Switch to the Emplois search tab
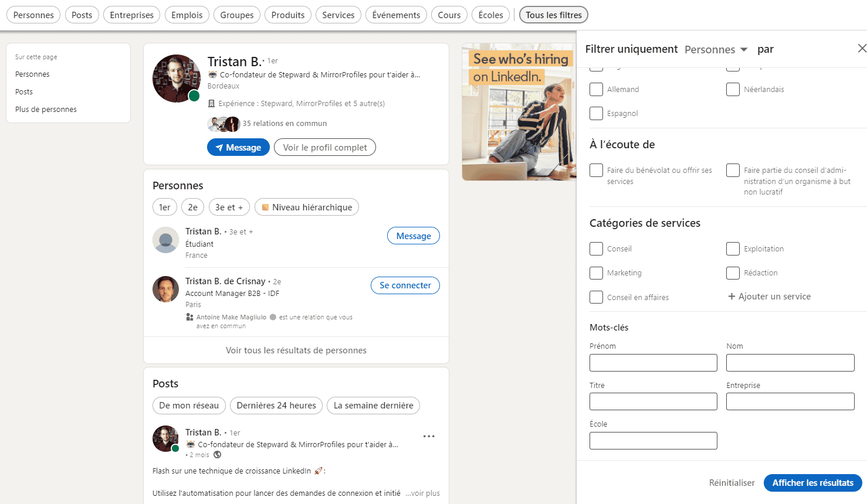 coord(187,15)
